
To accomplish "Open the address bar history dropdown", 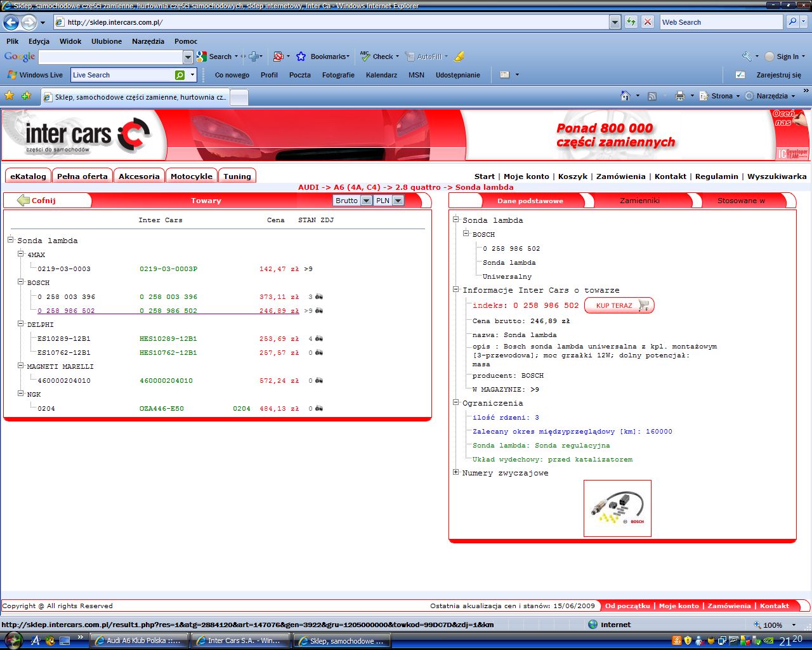I will [x=615, y=22].
